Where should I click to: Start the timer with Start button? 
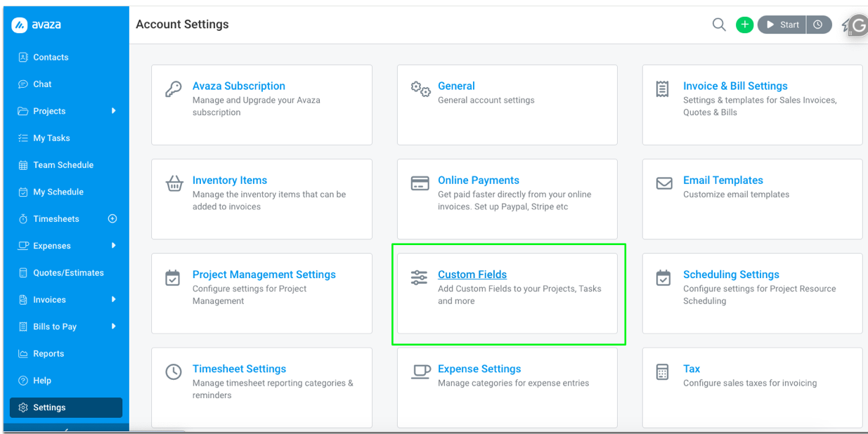click(x=782, y=25)
